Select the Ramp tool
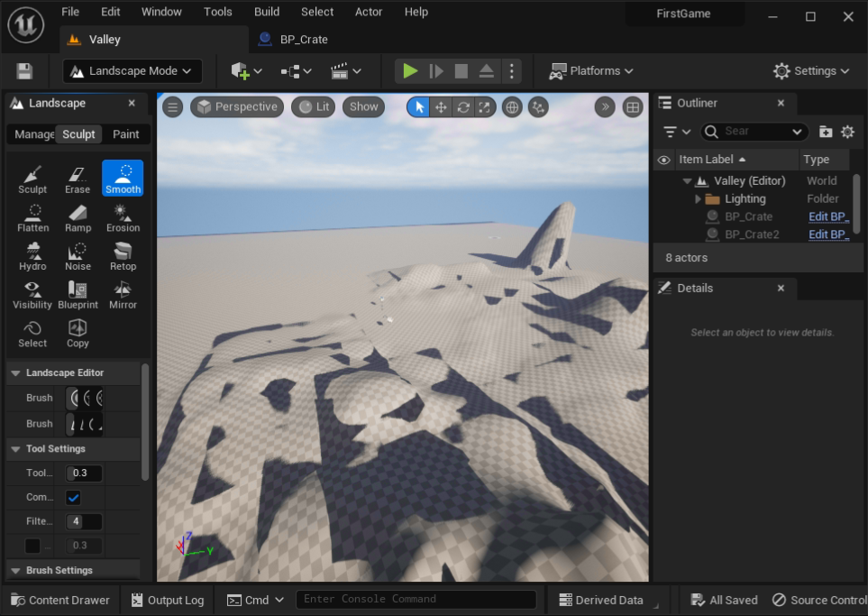 [x=78, y=217]
